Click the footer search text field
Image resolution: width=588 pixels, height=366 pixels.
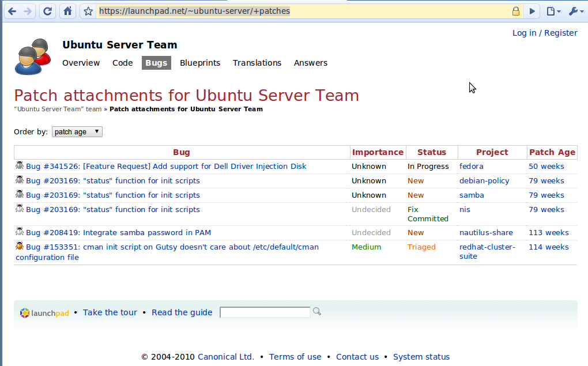coord(265,312)
